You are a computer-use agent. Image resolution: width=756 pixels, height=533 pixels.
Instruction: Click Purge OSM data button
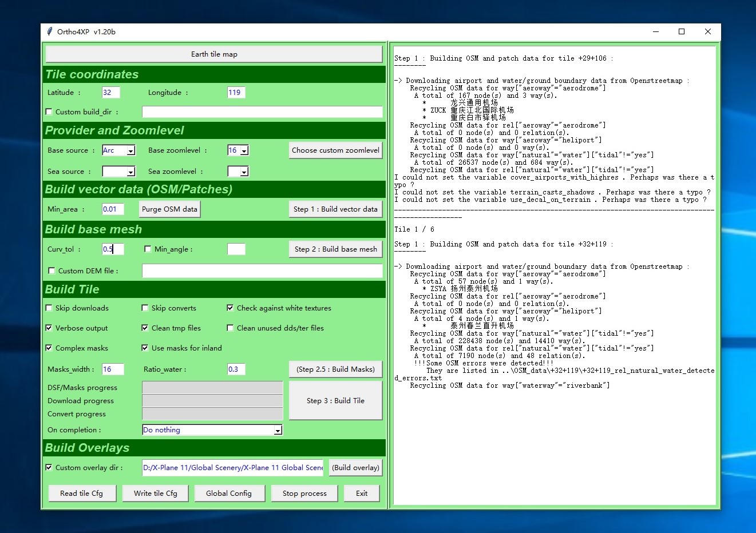(x=169, y=209)
